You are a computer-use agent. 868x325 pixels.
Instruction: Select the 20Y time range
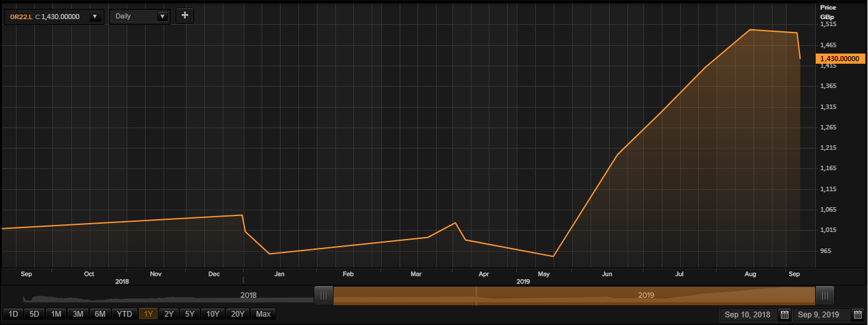tap(238, 314)
